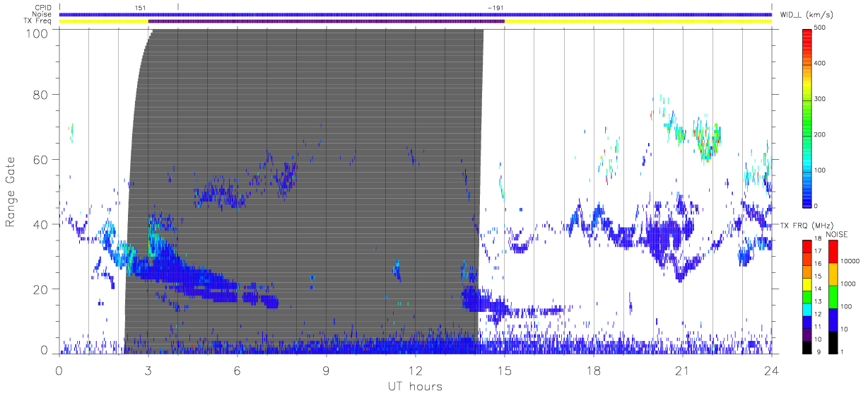Click the Noise row label at top left
868x401 pixels.
pos(42,14)
